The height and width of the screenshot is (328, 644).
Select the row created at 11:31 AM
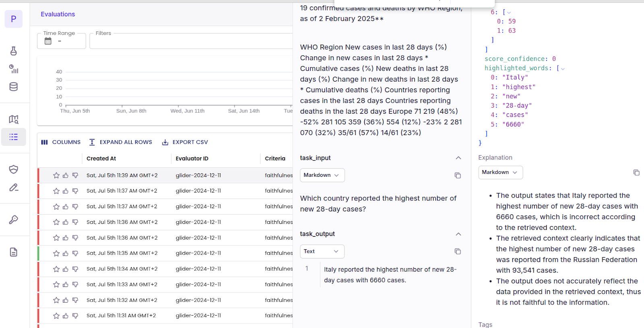coord(165,316)
